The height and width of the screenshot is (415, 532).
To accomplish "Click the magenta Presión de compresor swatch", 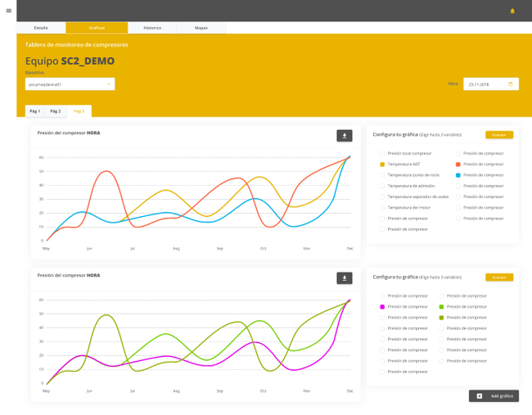I will pos(382,307).
